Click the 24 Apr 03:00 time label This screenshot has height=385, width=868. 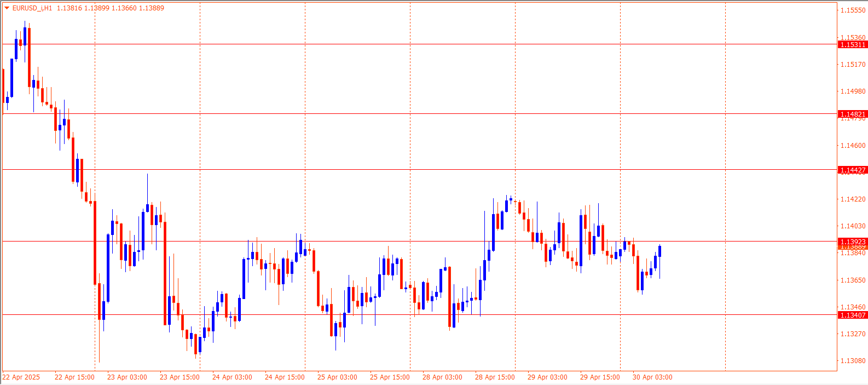(x=232, y=377)
